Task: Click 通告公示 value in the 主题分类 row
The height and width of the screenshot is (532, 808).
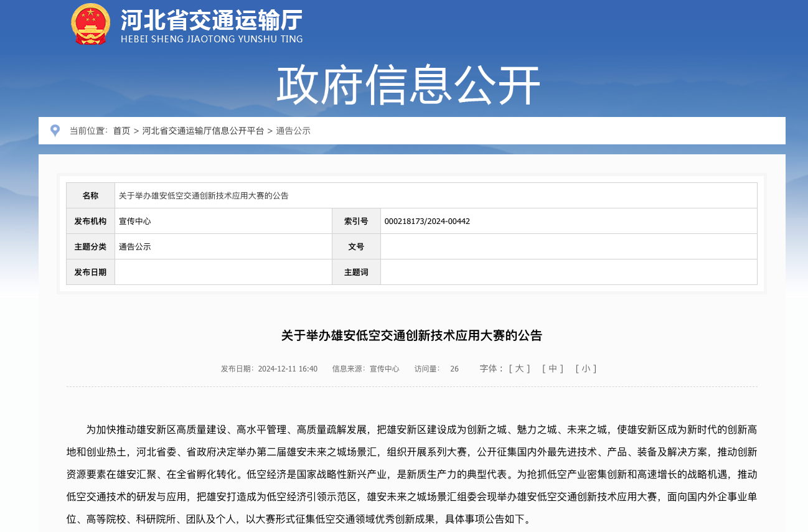Action: [x=135, y=246]
